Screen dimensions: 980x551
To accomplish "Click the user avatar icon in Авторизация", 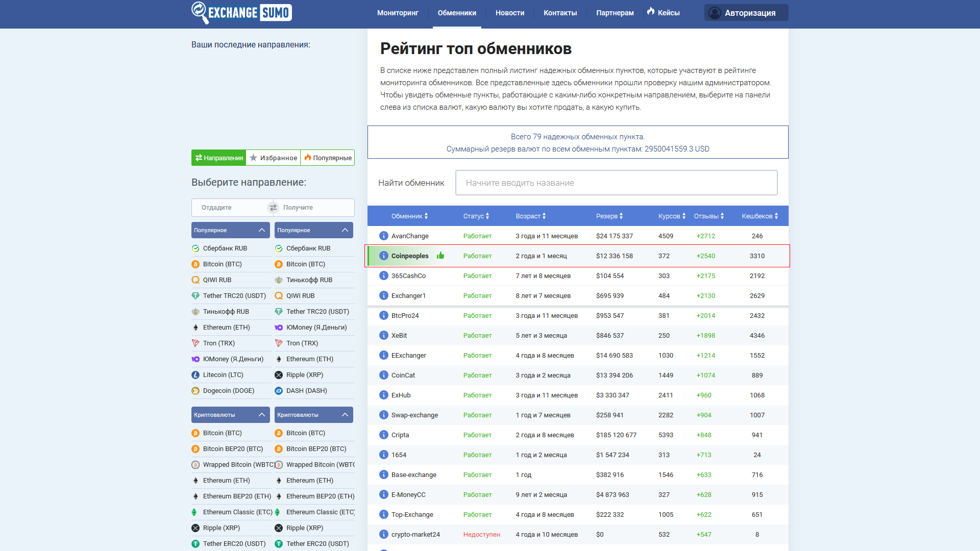I will pyautogui.click(x=715, y=13).
